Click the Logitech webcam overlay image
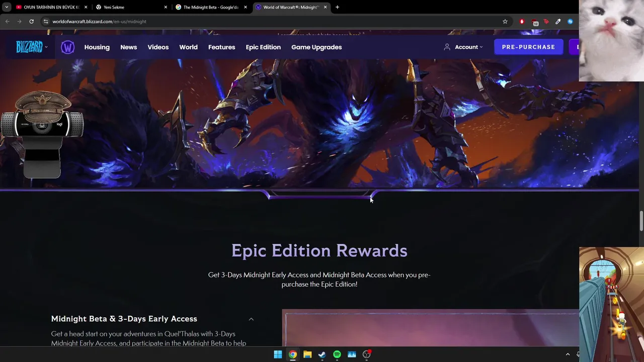 click(42, 134)
